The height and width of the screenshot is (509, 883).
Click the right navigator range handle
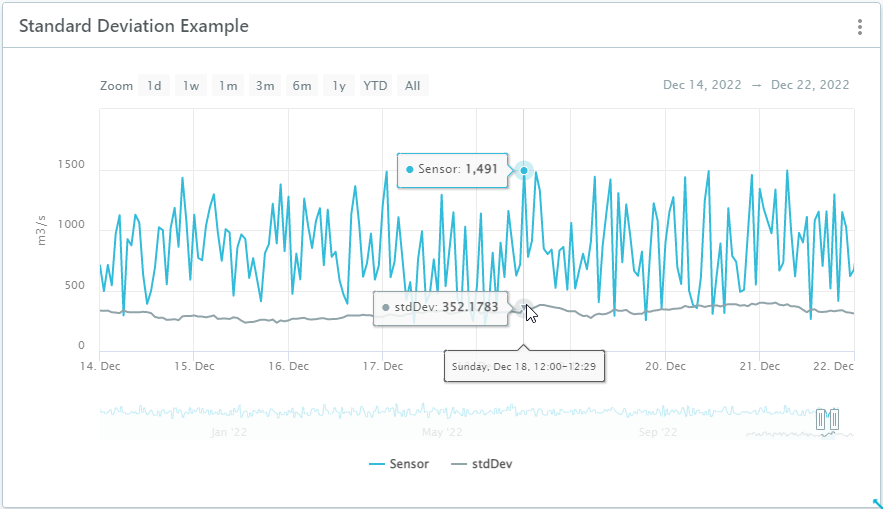(833, 419)
